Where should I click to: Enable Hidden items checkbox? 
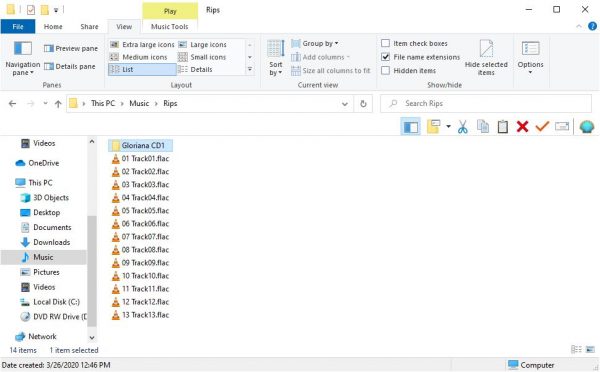(x=386, y=71)
